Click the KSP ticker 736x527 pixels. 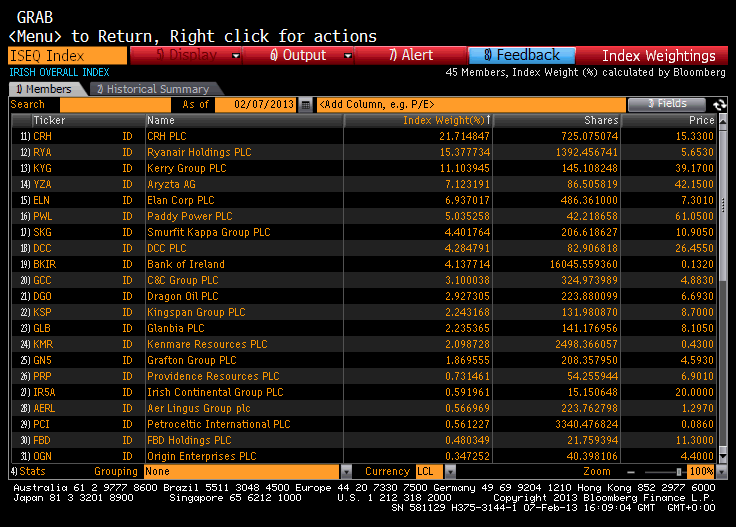pos(42,312)
